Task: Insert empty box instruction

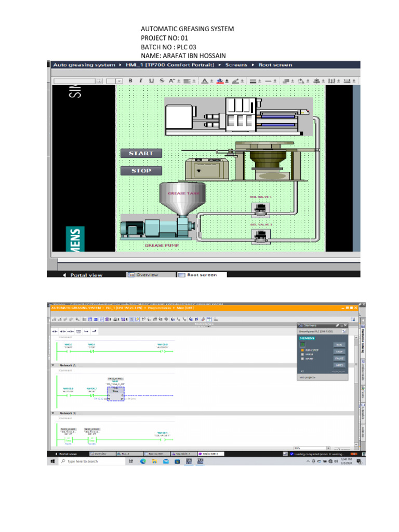Action: 78,331
